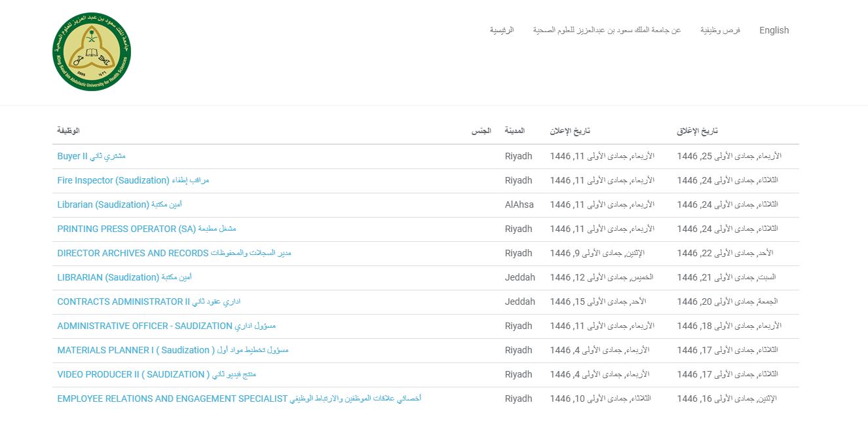This screenshot has width=868, height=428.
Task: Open DIRECTOR ARCHIVES AND RECORDS job
Action: [x=174, y=253]
